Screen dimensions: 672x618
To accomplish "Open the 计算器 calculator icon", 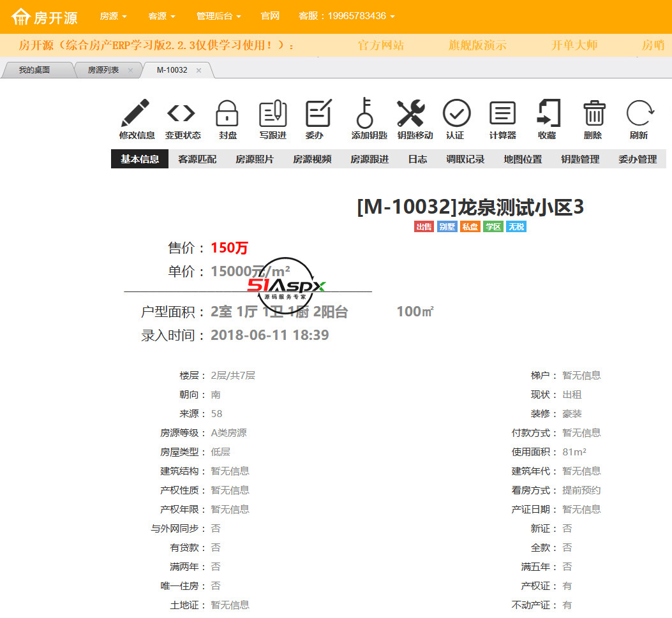I will tap(502, 114).
